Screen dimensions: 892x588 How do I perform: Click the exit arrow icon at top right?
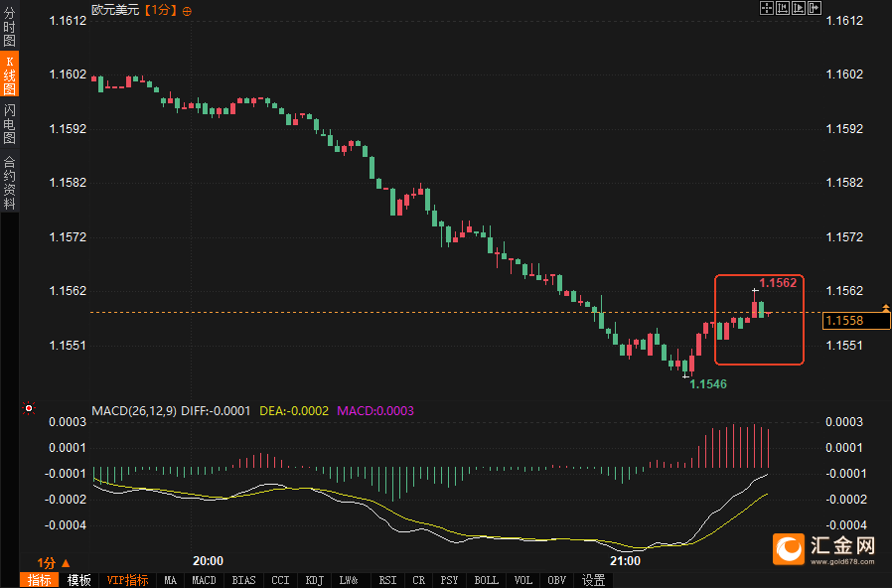(815, 8)
